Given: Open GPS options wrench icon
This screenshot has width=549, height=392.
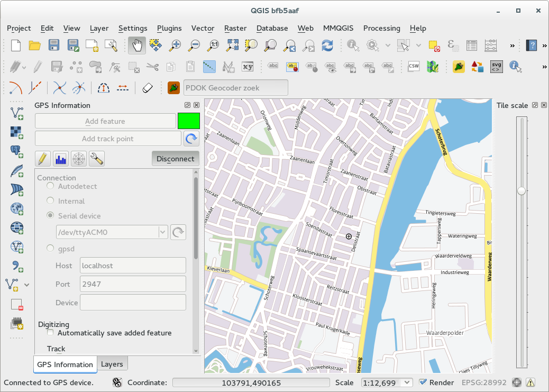Looking at the screenshot, I should pyautogui.click(x=97, y=159).
